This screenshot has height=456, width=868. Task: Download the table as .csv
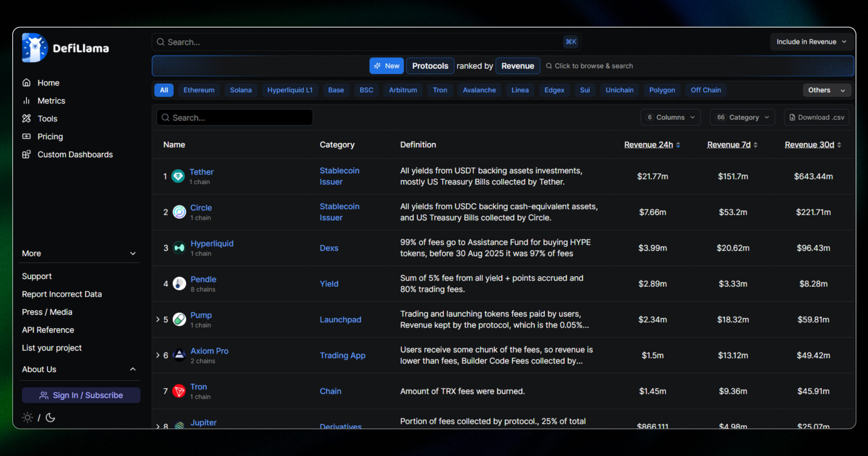coord(816,117)
